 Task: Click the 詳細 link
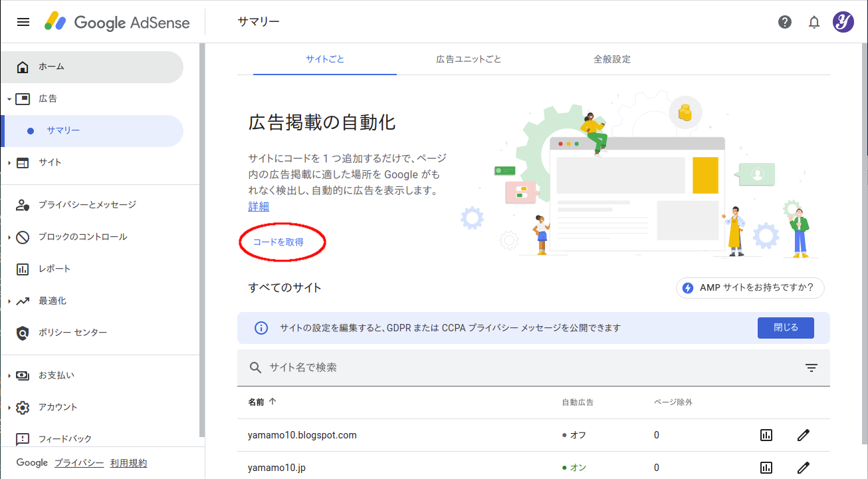click(x=259, y=207)
